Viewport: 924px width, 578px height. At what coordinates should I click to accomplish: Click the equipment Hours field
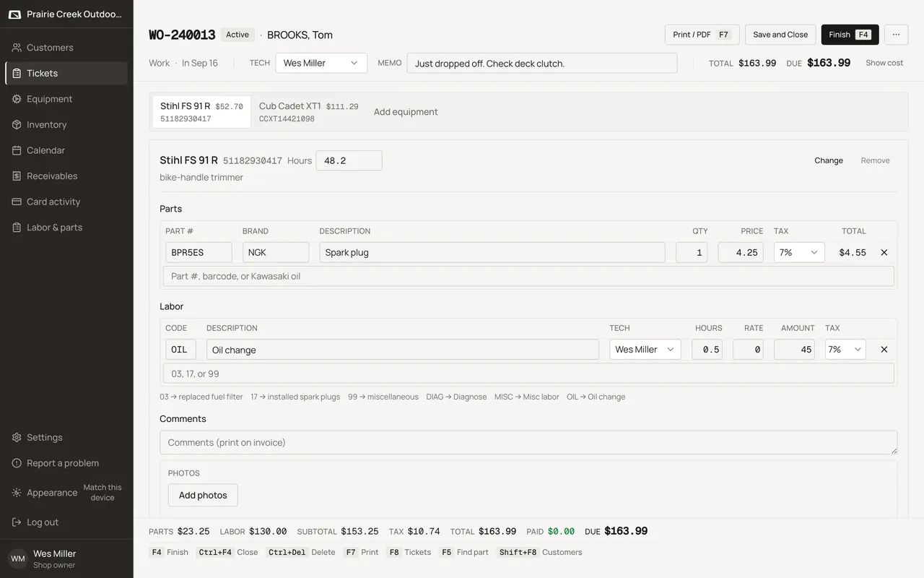[349, 160]
